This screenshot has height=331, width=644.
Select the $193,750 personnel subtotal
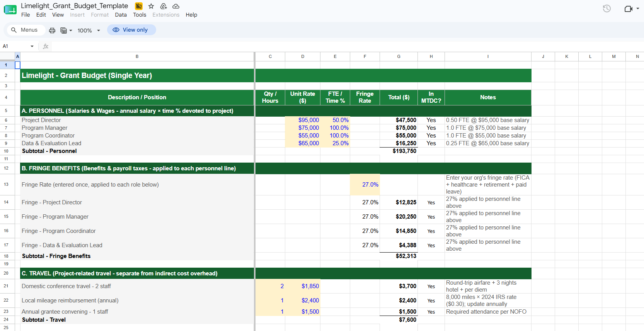pyautogui.click(x=399, y=151)
